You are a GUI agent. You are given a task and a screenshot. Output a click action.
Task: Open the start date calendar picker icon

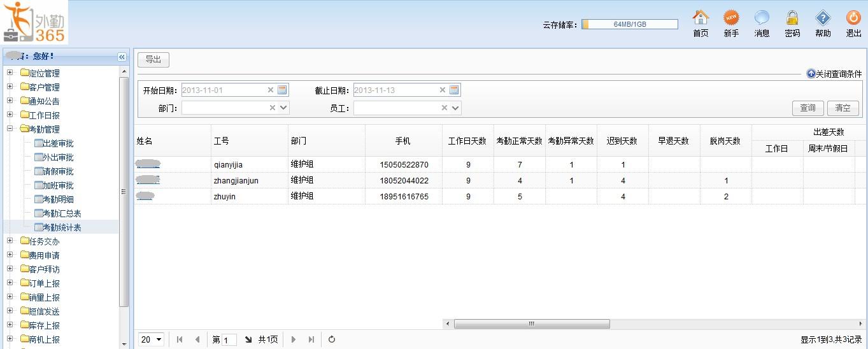[x=282, y=90]
